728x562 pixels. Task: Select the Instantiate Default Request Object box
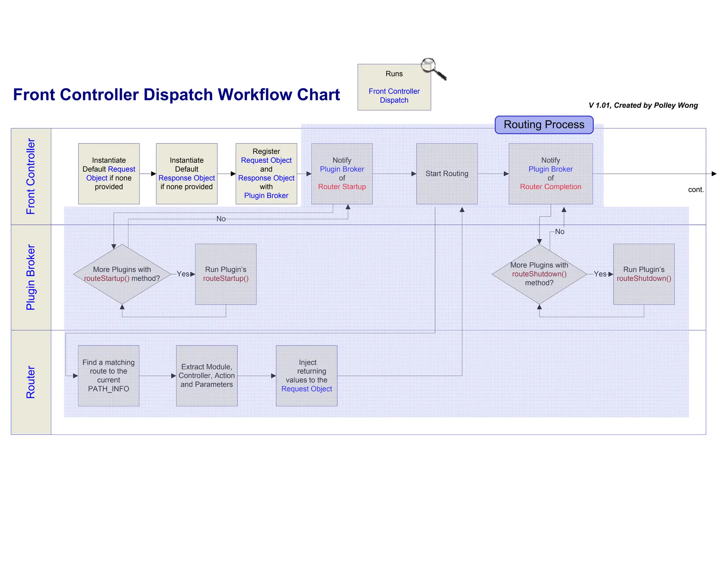click(x=109, y=174)
